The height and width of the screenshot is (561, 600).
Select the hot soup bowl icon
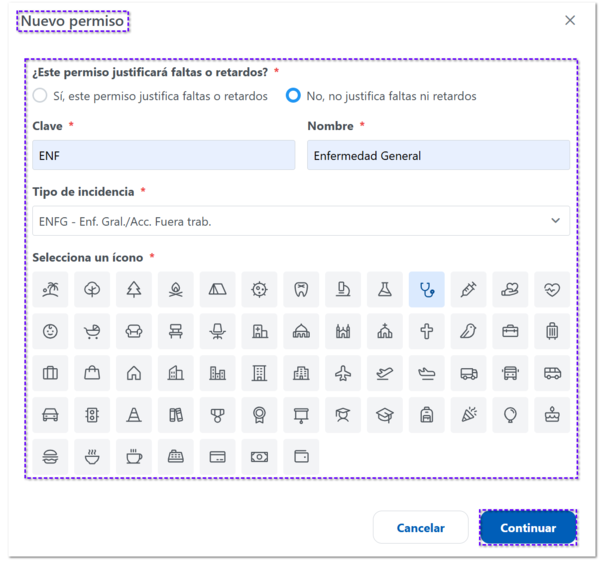tap(92, 457)
